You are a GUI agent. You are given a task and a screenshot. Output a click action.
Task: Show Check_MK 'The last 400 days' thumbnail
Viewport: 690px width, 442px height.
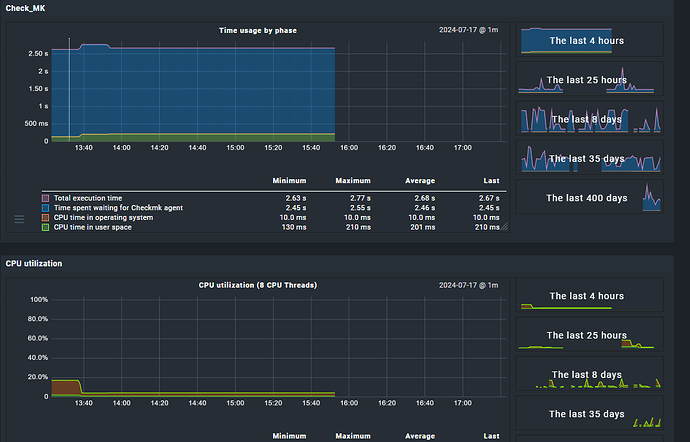click(x=585, y=198)
